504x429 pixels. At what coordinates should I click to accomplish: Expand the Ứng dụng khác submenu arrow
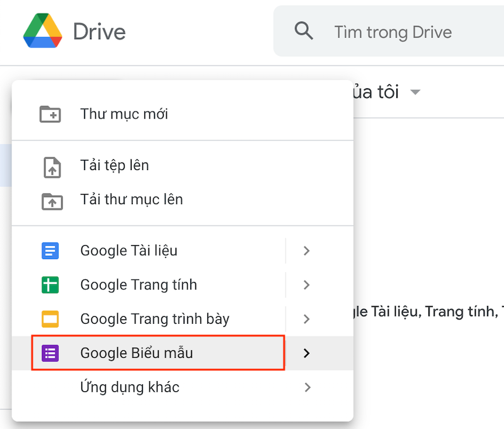tap(307, 387)
